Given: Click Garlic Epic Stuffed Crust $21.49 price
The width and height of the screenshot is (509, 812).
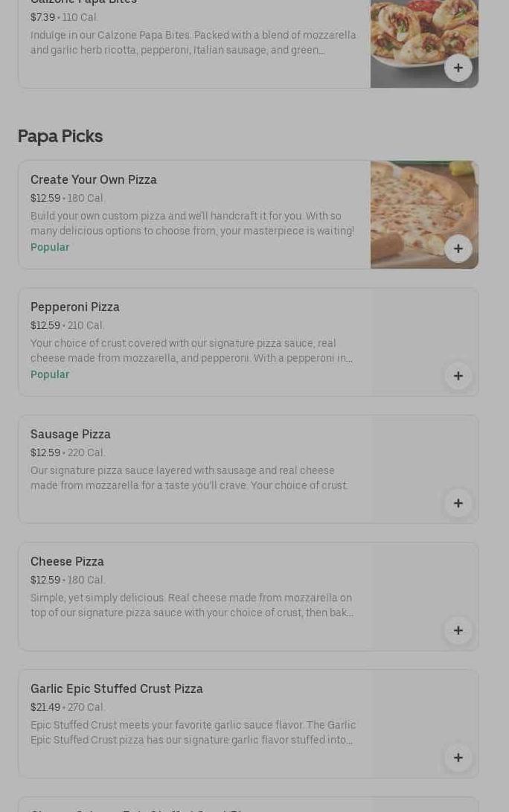Looking at the screenshot, I should 45,707.
